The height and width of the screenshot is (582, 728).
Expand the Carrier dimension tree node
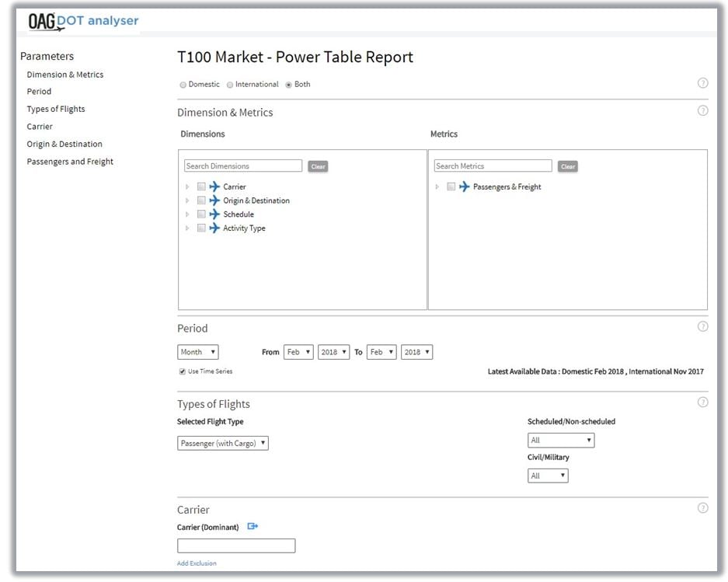187,187
